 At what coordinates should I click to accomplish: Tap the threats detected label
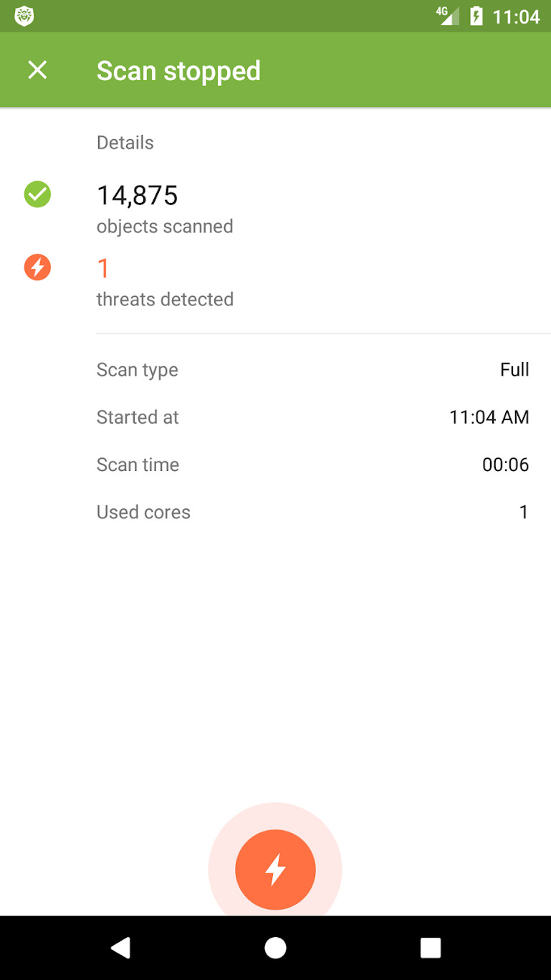[165, 299]
